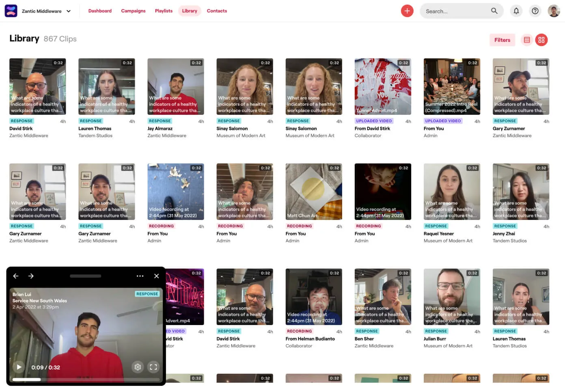Click the name 'From David Stirk'
This screenshot has height=392, width=565.
point(372,129)
